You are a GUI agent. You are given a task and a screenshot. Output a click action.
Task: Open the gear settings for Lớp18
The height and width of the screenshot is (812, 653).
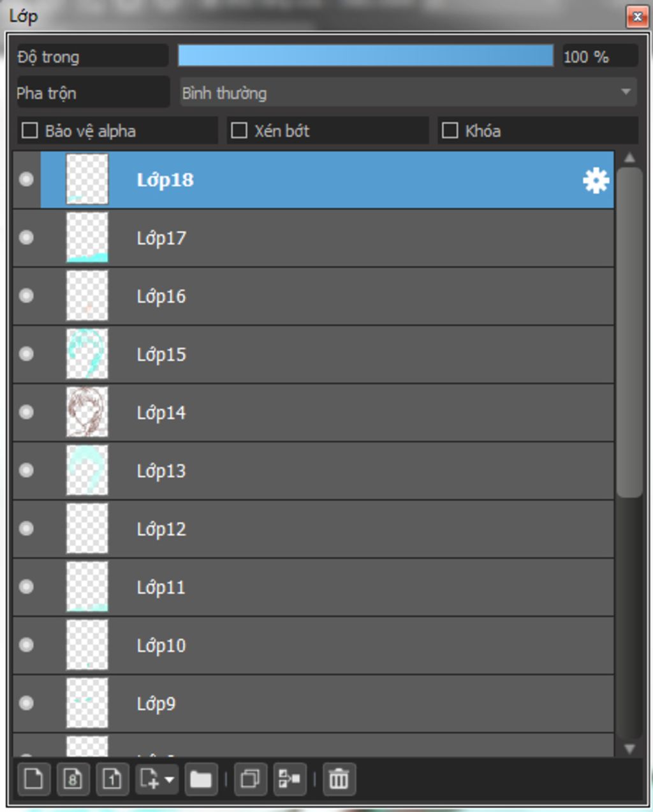click(x=596, y=181)
